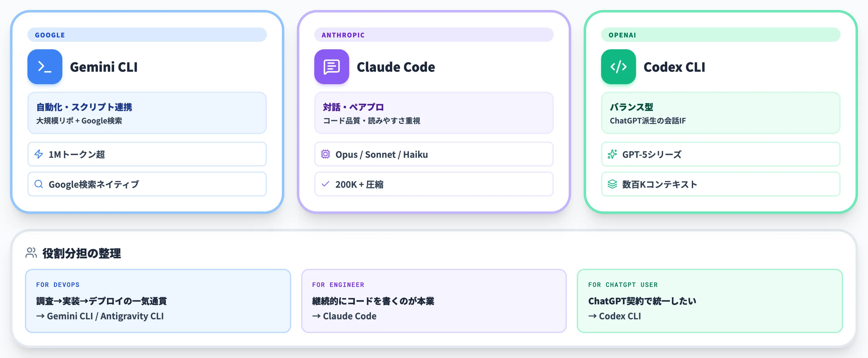The width and height of the screenshot is (868, 358).
Task: Click the Claude Code chat message icon
Action: (331, 67)
